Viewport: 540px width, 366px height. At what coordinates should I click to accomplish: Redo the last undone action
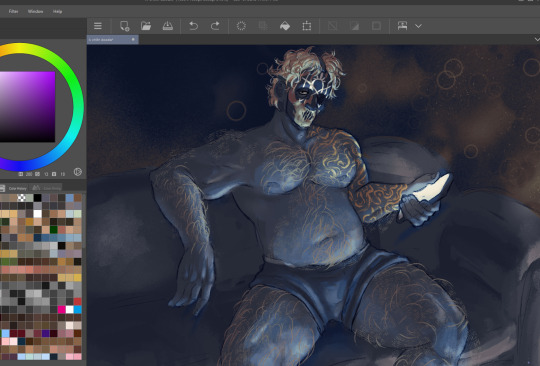tap(215, 26)
